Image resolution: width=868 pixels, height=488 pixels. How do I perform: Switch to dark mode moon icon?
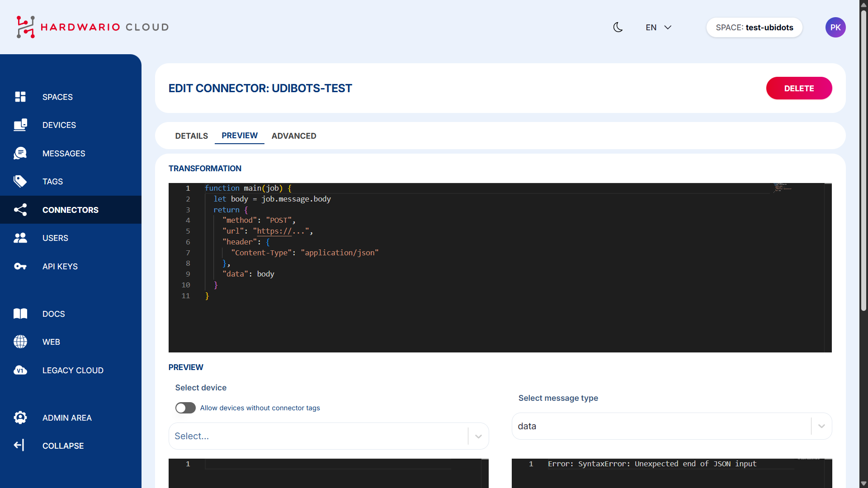pyautogui.click(x=618, y=28)
